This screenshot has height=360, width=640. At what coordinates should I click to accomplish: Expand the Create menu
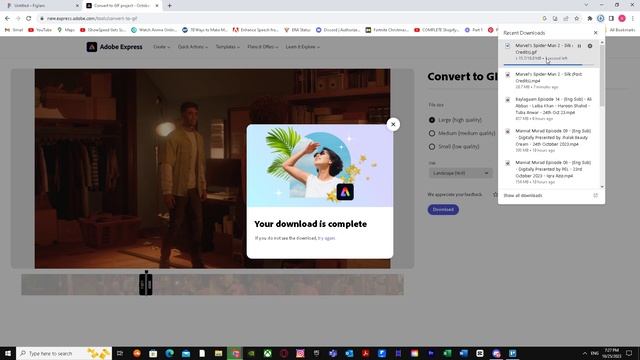point(162,47)
